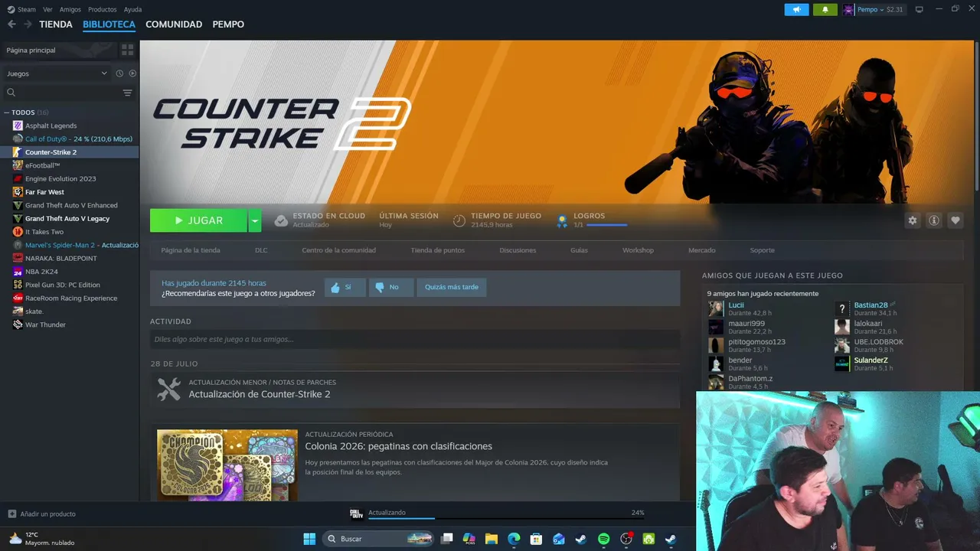The image size is (980, 551).
Task: Open advanced library filter options
Action: tap(127, 93)
